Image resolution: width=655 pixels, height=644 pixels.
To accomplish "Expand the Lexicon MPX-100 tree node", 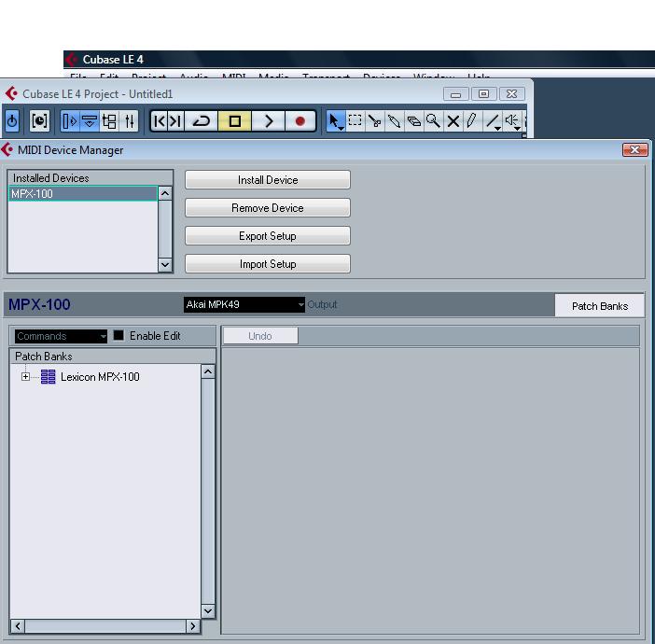I will point(26,377).
